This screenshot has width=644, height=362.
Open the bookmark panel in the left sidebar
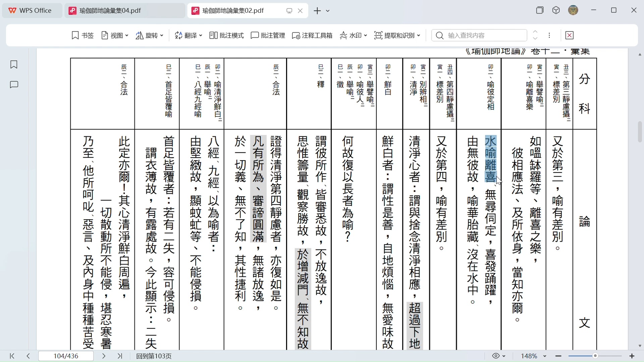point(14,64)
